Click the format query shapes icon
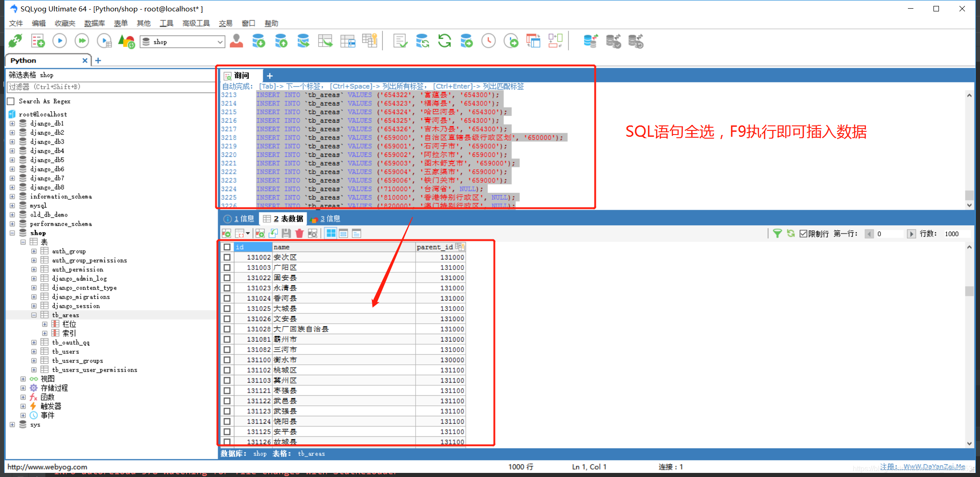 [x=126, y=41]
